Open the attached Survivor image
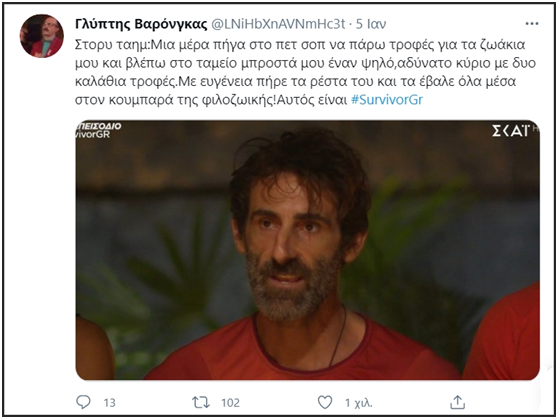Image resolution: width=558 pixels, height=419 pixels. click(307, 250)
